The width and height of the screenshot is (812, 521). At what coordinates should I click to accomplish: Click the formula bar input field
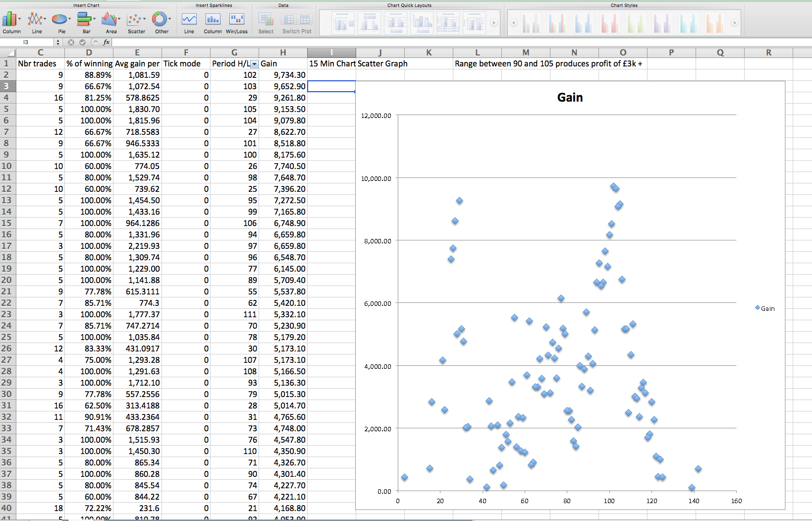[446, 43]
